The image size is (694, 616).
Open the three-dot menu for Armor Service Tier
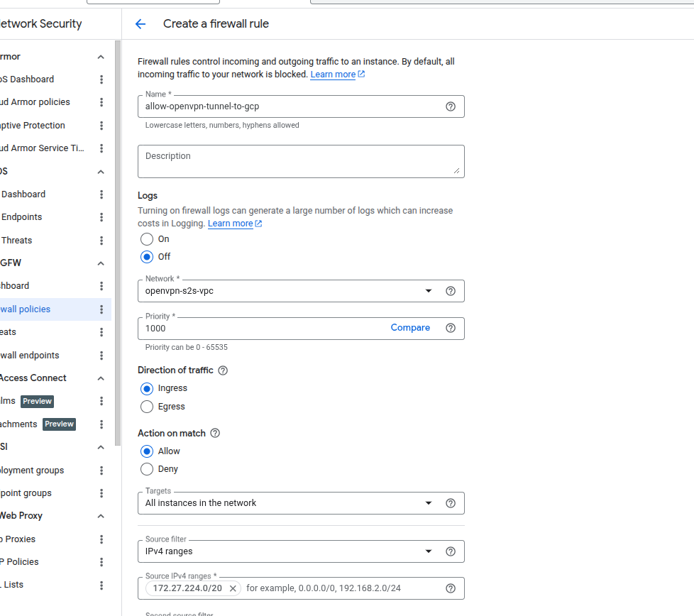point(101,148)
